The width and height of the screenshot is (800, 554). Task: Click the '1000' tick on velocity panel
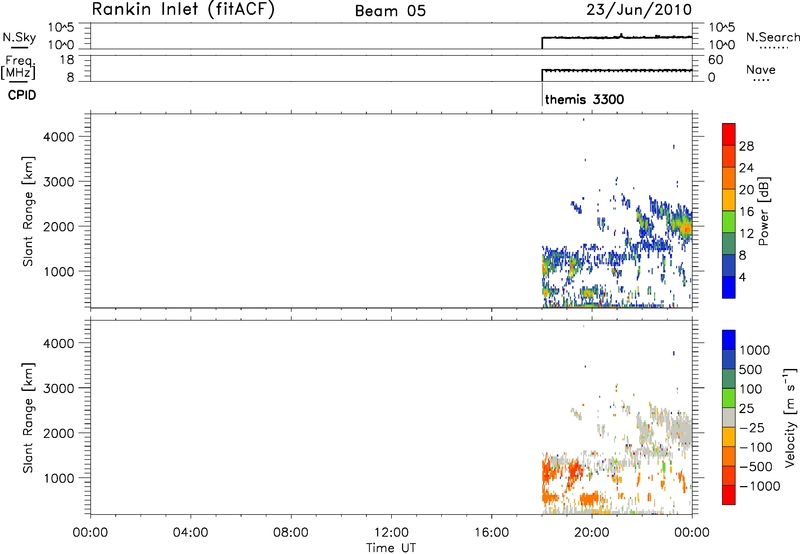(x=59, y=478)
